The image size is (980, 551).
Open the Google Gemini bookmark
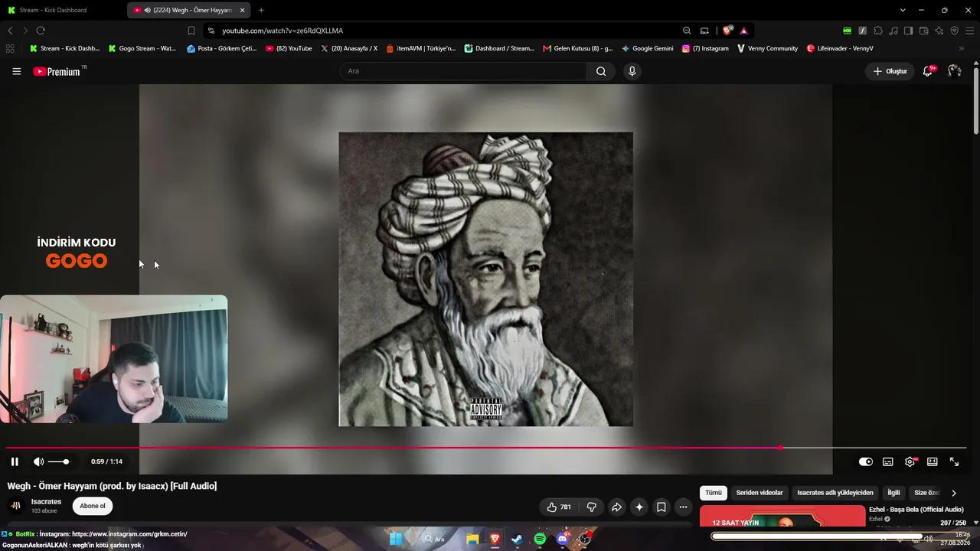coord(647,48)
